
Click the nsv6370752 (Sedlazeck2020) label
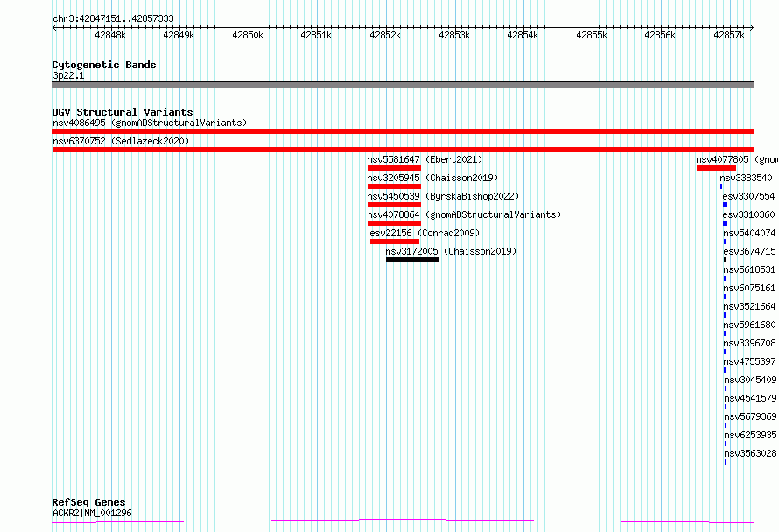tap(121, 141)
